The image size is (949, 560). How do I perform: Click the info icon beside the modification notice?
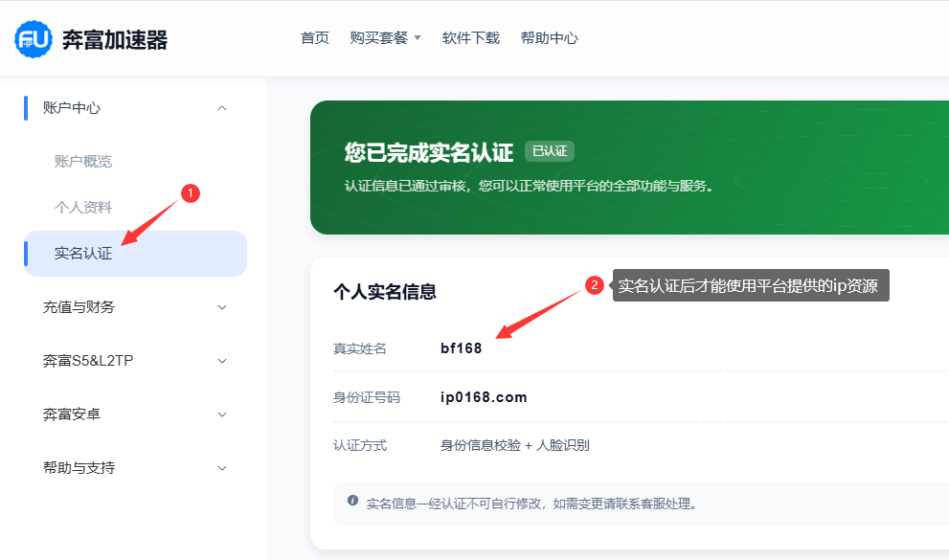(352, 500)
